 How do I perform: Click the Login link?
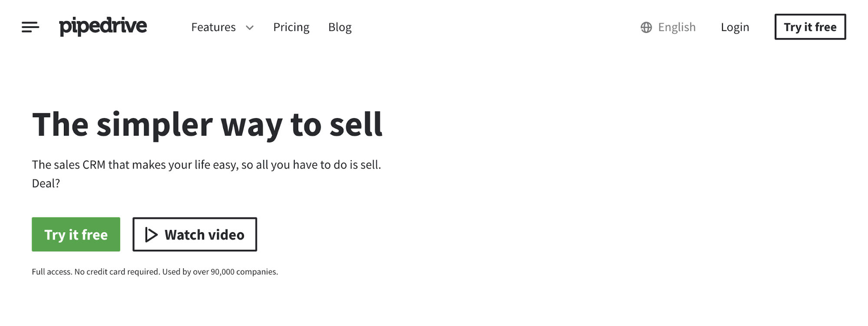[735, 27]
